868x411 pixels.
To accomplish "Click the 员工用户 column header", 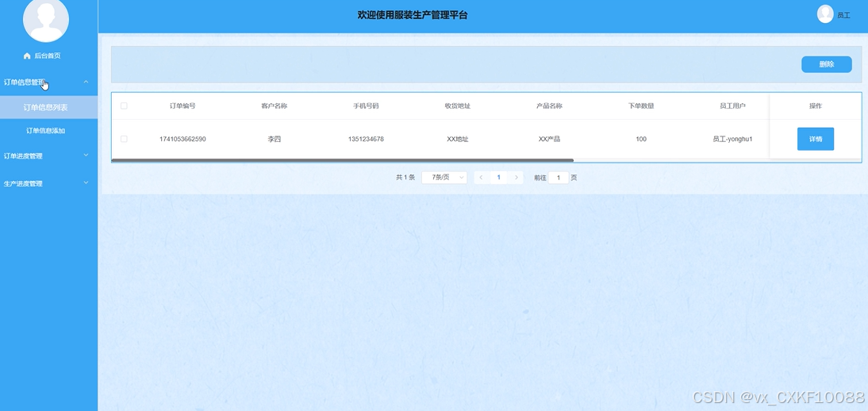I will click(x=732, y=106).
